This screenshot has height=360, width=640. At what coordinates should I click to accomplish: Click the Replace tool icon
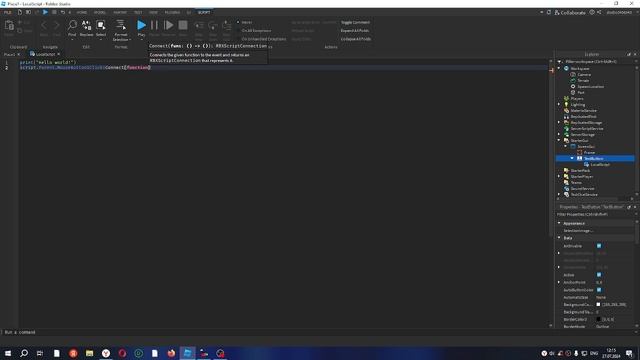tap(87, 25)
